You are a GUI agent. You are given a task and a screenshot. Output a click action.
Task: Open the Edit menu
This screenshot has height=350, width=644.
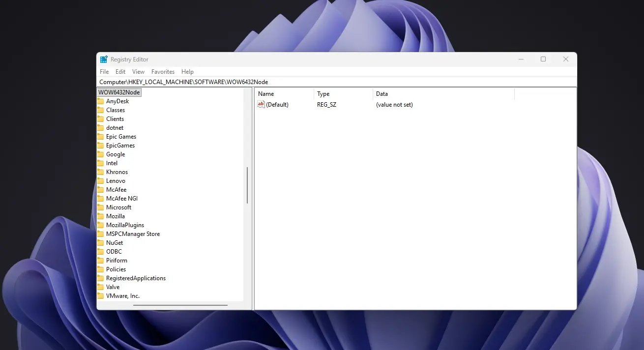point(120,72)
